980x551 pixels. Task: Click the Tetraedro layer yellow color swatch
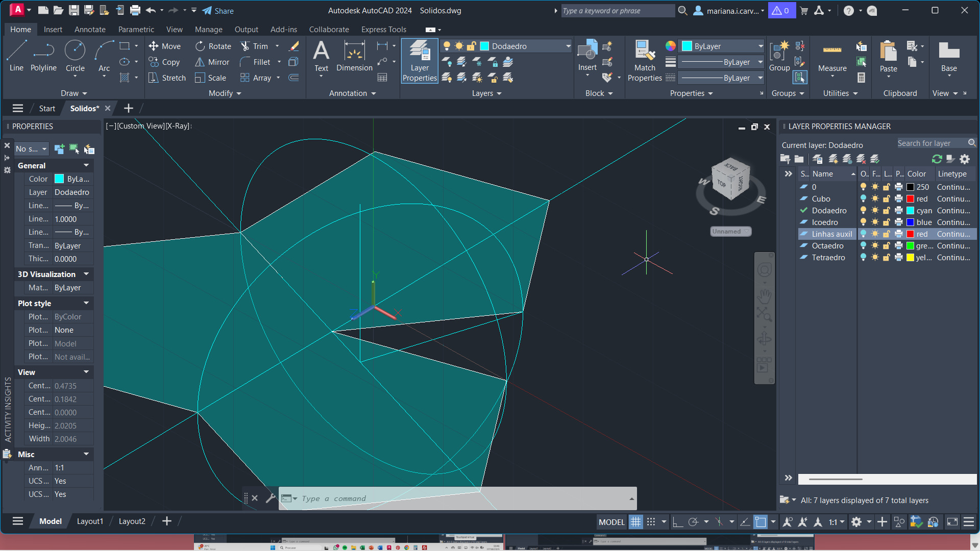tap(910, 258)
